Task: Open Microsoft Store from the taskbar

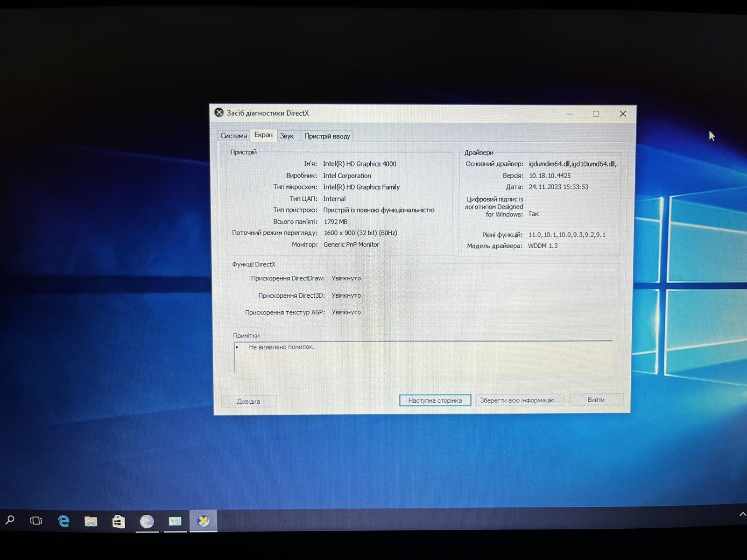Action: [x=119, y=521]
